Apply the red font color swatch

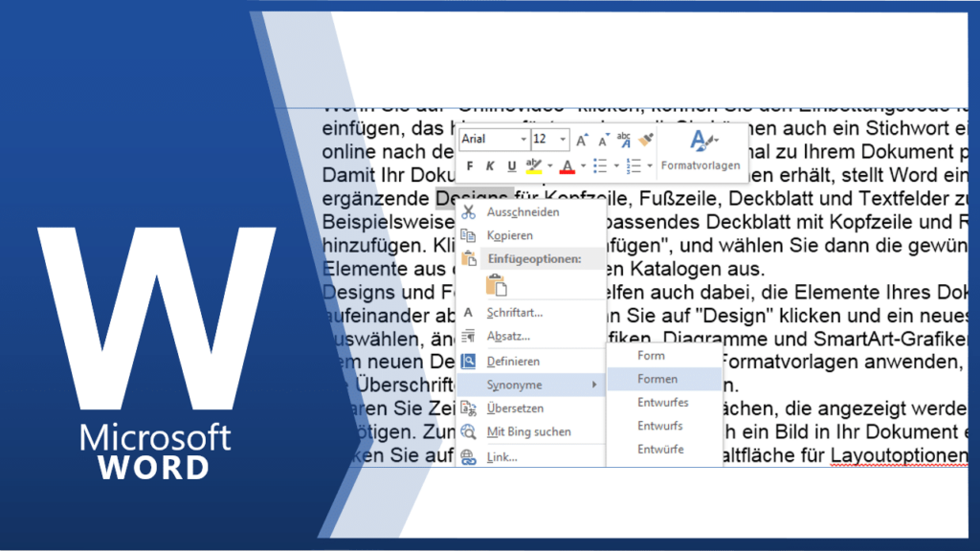pyautogui.click(x=567, y=166)
